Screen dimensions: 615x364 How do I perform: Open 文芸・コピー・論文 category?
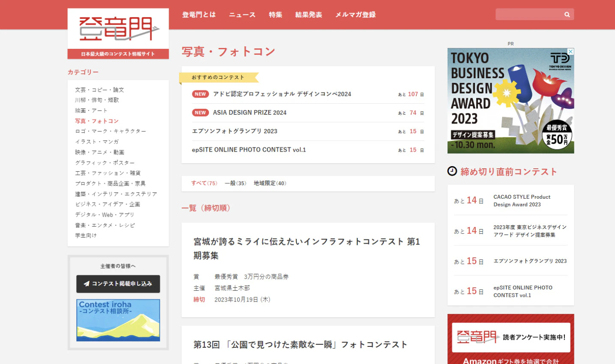99,90
